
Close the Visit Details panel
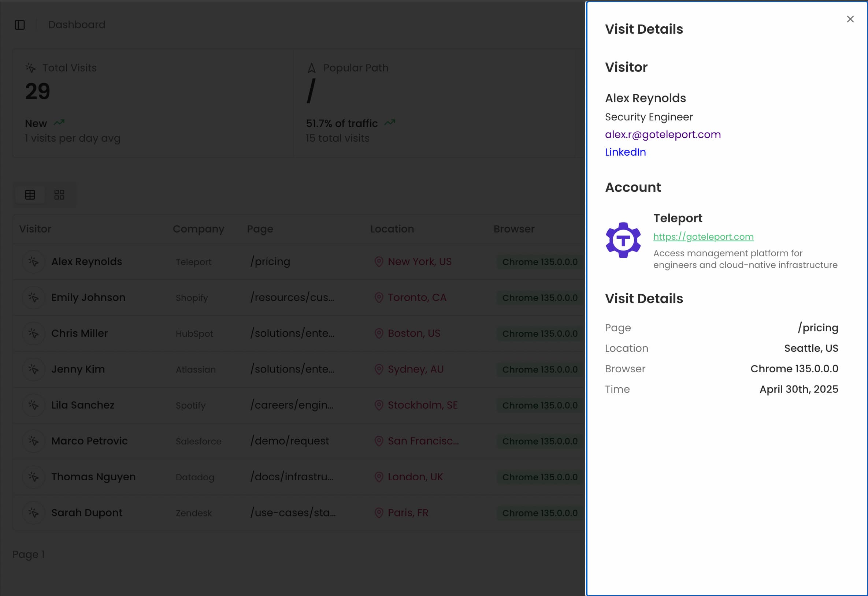click(850, 19)
